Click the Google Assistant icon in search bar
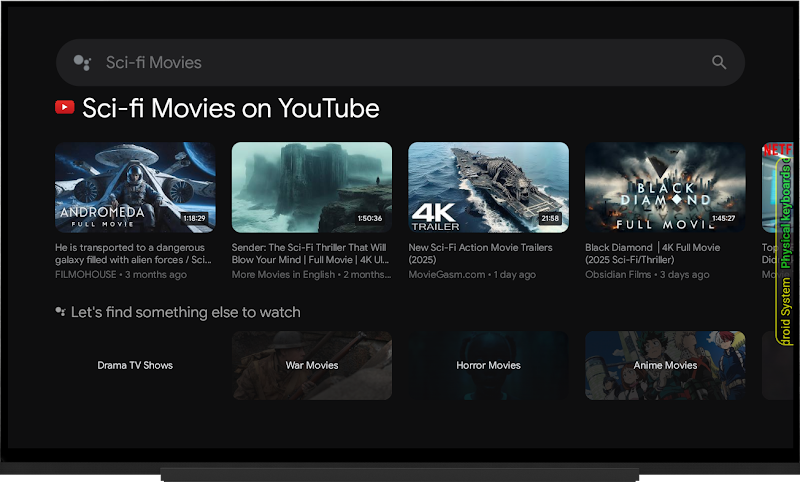 coord(82,63)
